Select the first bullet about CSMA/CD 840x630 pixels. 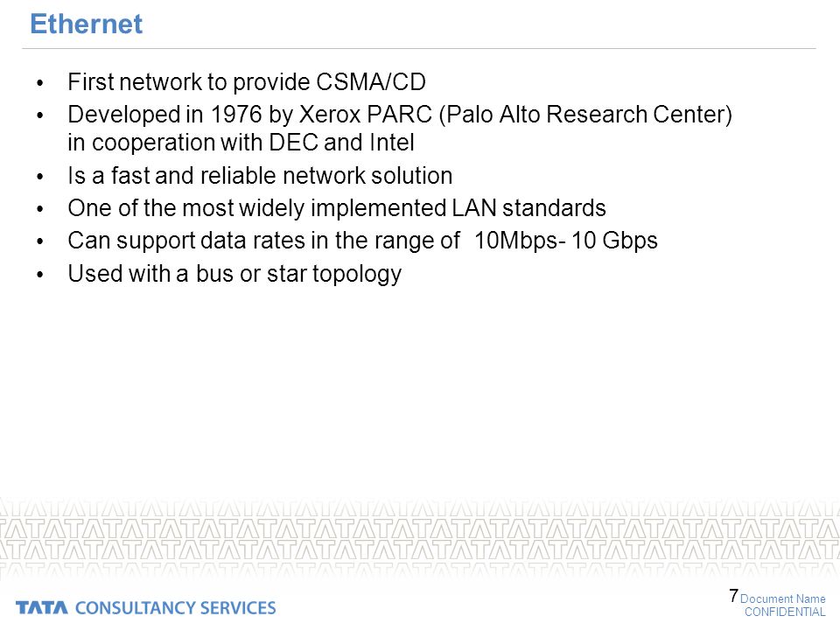pos(247,82)
